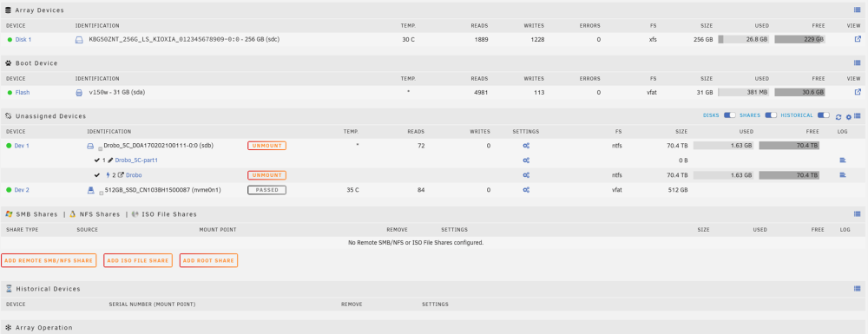Refresh the Unassigned Devices list

point(838,116)
